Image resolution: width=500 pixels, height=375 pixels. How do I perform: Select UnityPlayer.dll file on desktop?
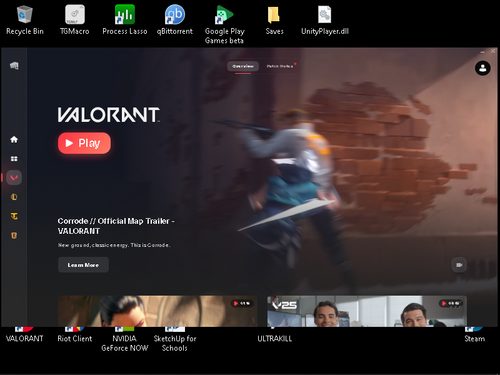325,20
